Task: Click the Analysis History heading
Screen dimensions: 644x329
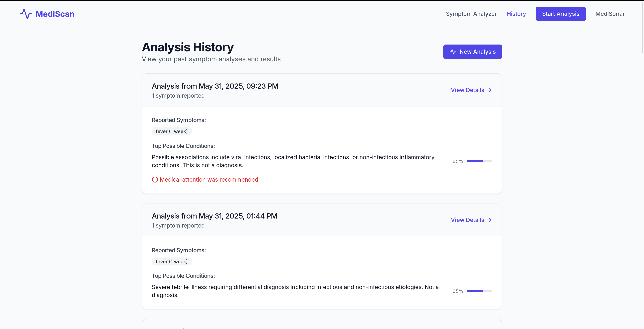Action: [188, 47]
